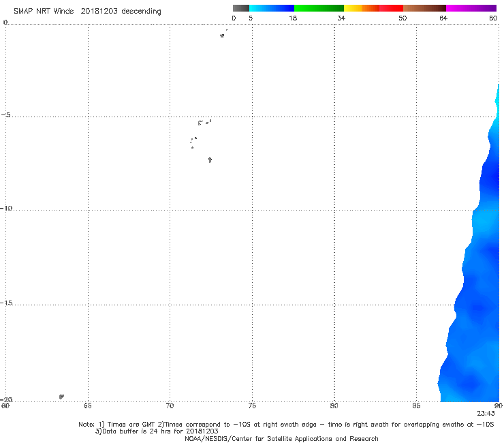Viewport: 504px width, 443px height.
Task: Click the longitude axis label "70"
Action: (x=170, y=406)
